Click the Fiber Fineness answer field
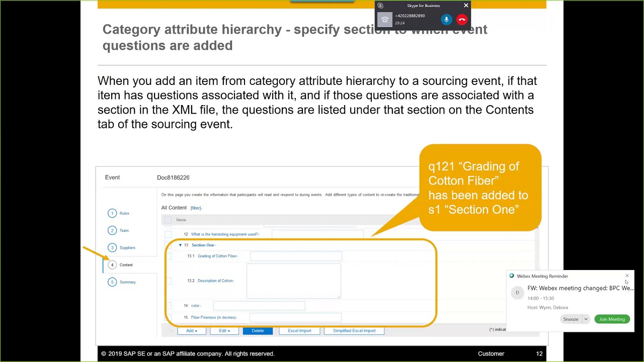This screenshot has height=362, width=644. [x=295, y=317]
